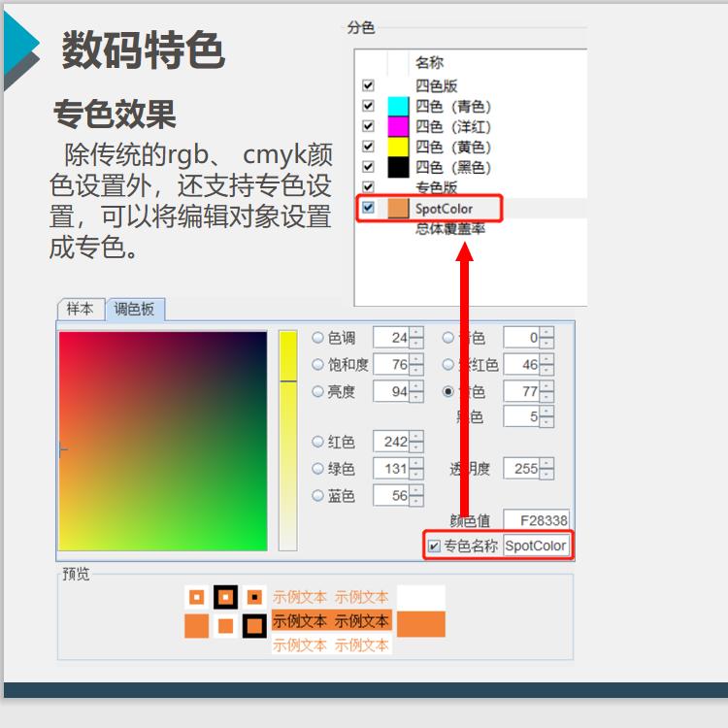The image size is (728, 728).
Task: Click the orange SpotColor swatch icon
Action: (398, 209)
